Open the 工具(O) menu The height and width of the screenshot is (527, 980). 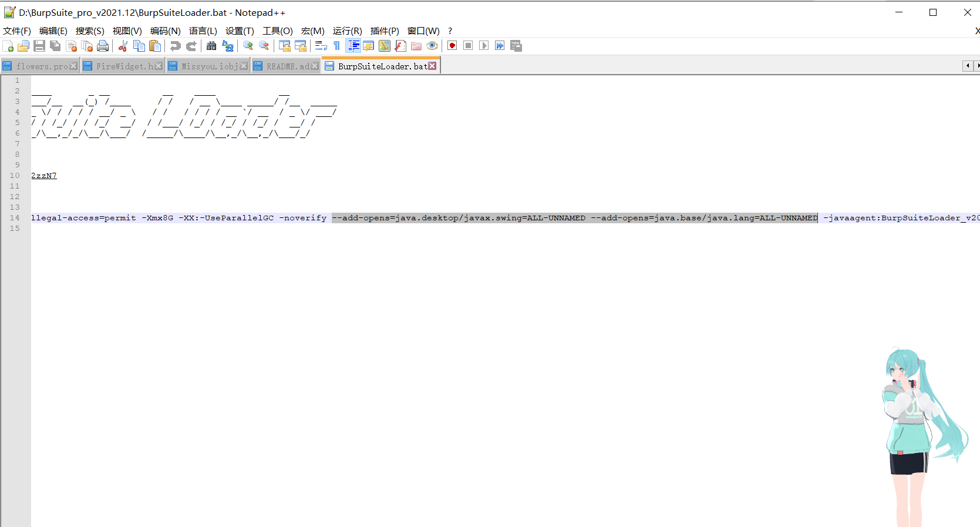(278, 31)
